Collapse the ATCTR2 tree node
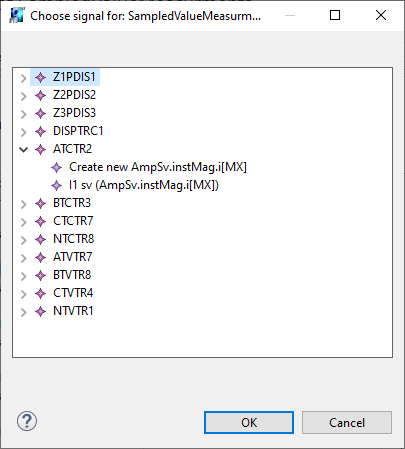 pyautogui.click(x=23, y=149)
